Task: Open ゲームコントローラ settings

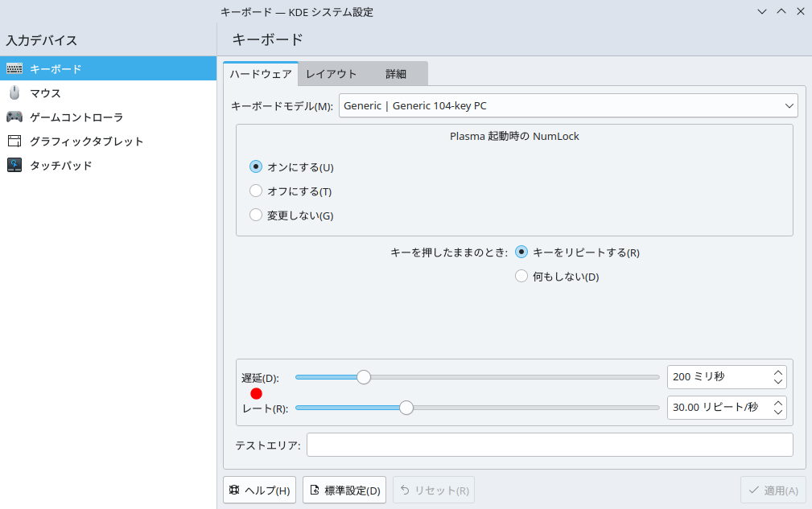Action: pyautogui.click(x=76, y=117)
